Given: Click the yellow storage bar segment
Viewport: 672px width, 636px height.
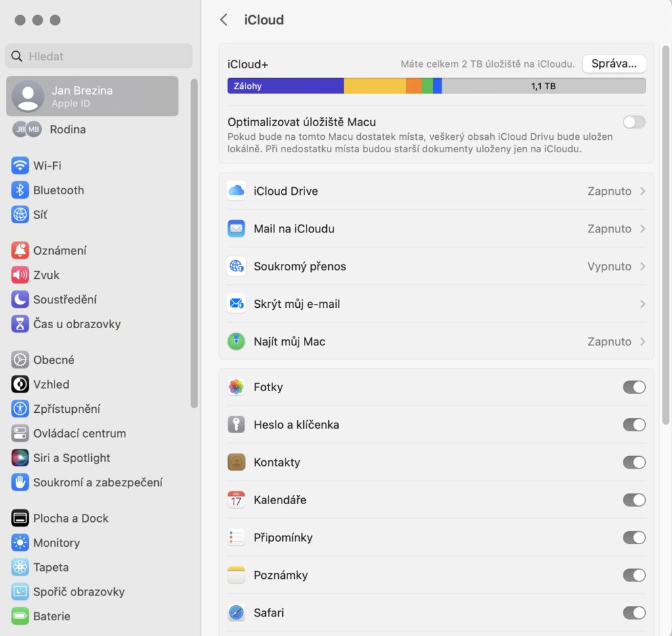Looking at the screenshot, I should (375, 86).
